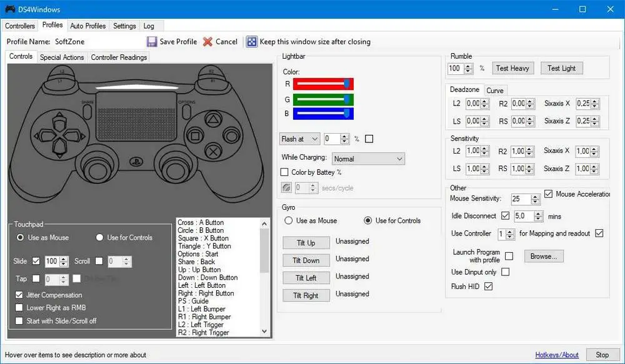Select the Square button on the controller image
The height and width of the screenshot is (364, 625).
[x=195, y=136]
